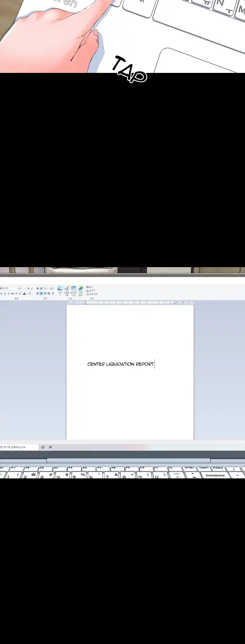The height and width of the screenshot is (644, 245).
Task: Open Cortana circle icon on taskbar
Action: [43, 447]
